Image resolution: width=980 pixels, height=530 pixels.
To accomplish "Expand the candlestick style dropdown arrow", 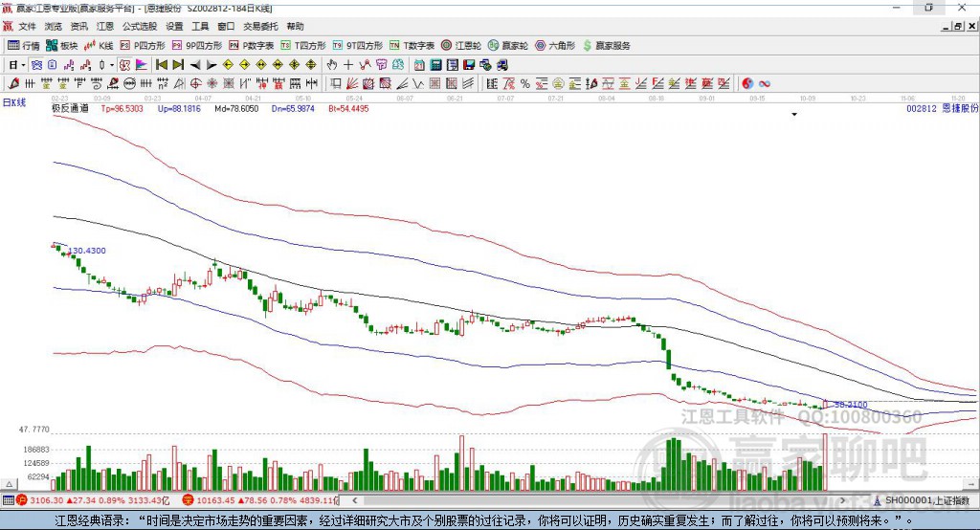I will pos(112,65).
